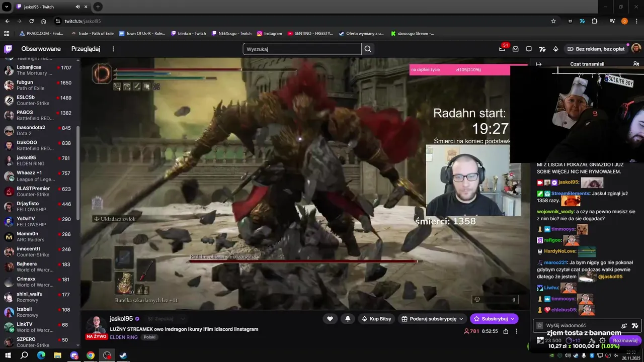644x362 pixels.
Task: Open the jaskol95 channel name link
Action: pos(121,319)
